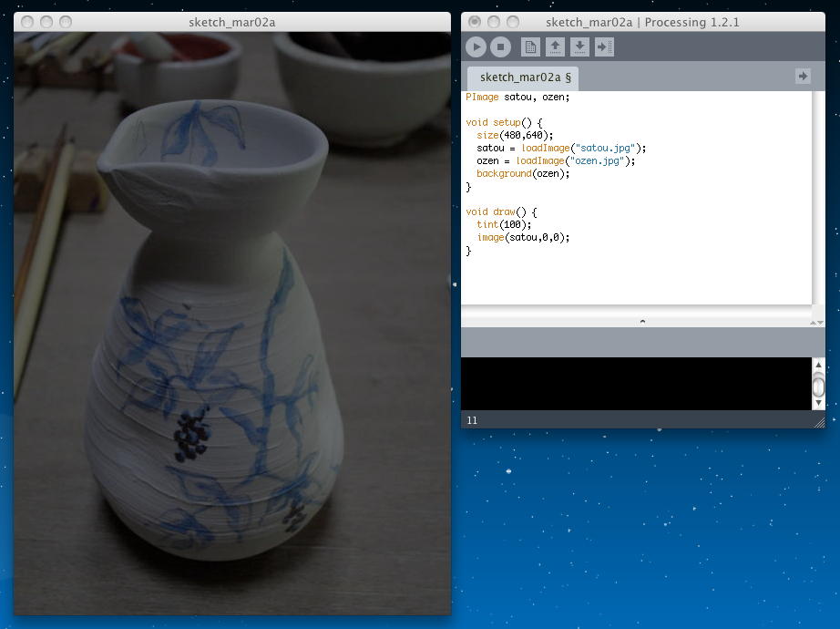Click the Processing window resize grip
Viewport: 840px width, 629px height.
(819, 423)
